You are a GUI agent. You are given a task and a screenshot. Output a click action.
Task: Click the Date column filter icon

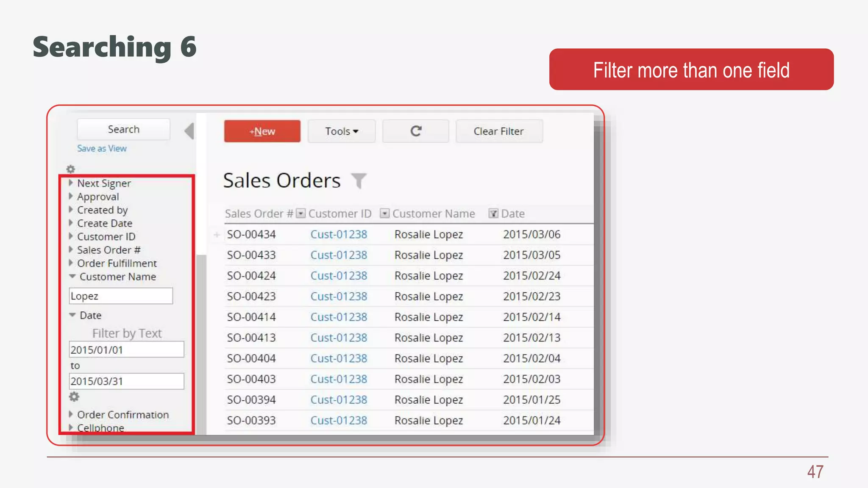(x=493, y=213)
